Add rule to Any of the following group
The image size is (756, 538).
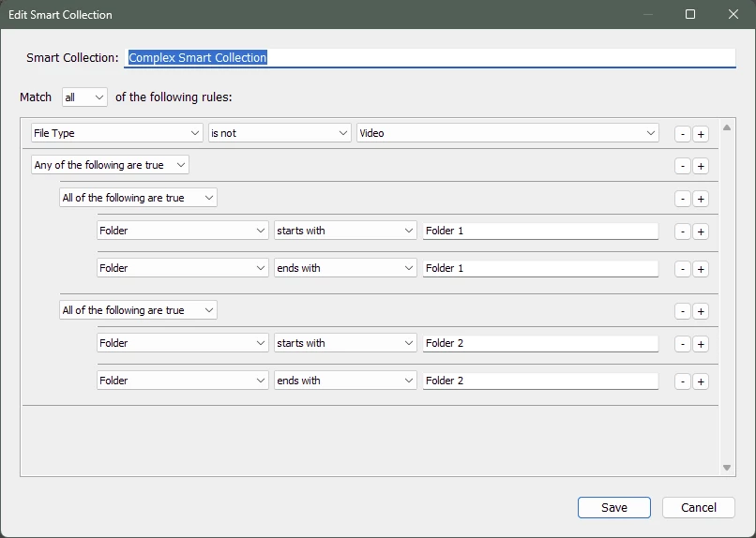[701, 166]
